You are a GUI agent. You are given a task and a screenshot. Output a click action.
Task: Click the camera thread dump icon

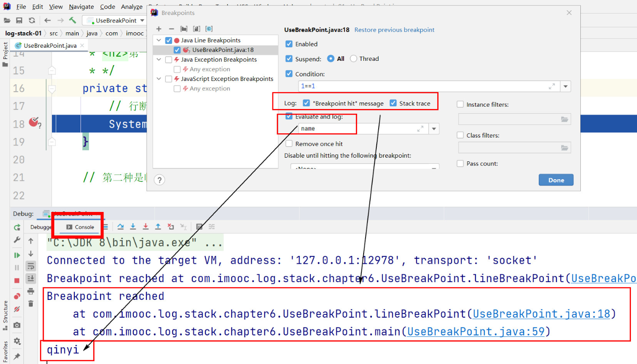point(17,325)
